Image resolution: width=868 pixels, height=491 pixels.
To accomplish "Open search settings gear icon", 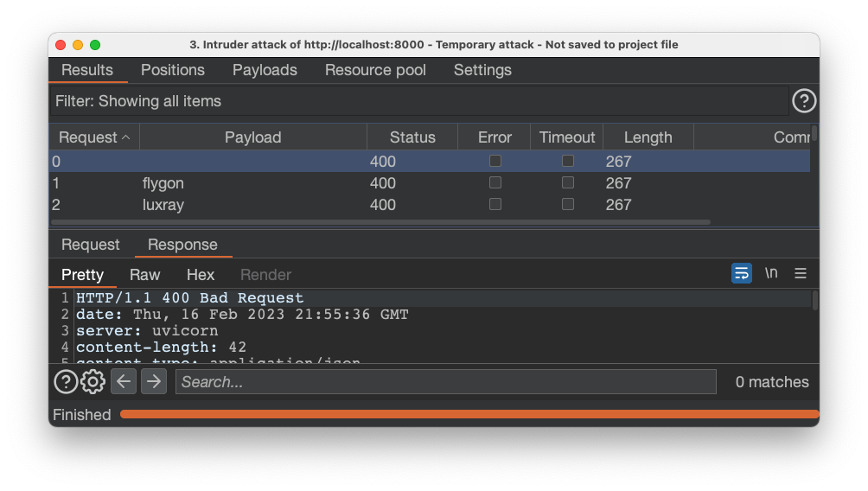I will [x=93, y=381].
